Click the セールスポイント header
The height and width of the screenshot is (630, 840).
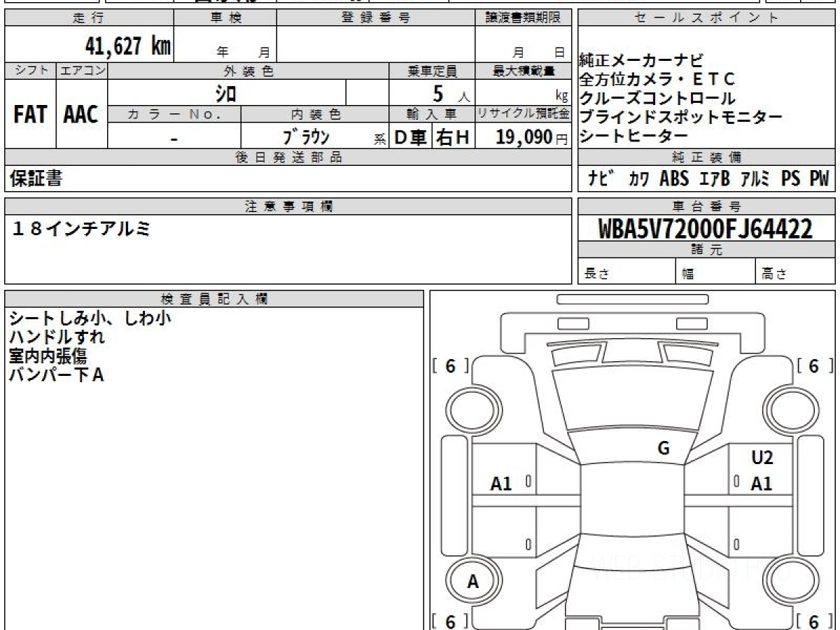point(706,18)
